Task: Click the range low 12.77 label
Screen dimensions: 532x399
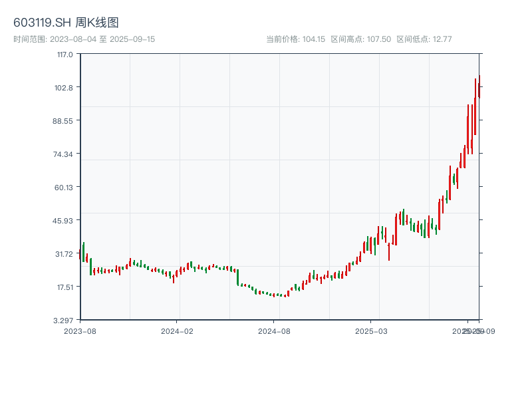Action: point(424,39)
